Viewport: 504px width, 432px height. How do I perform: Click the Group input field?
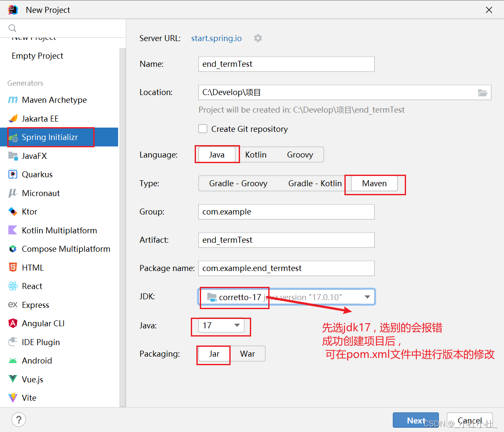(x=286, y=212)
